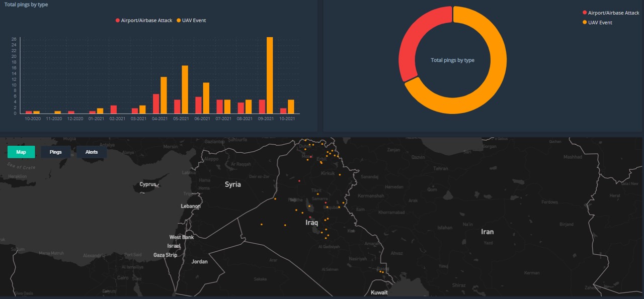Click the orange UAV Event bar for 05-2021

[185, 89]
